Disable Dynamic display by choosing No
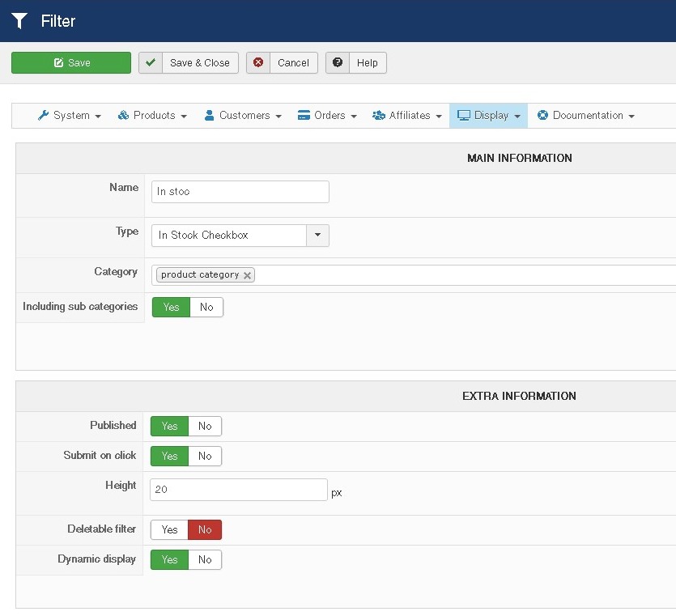Viewport: 676px width, 616px height. tap(205, 560)
